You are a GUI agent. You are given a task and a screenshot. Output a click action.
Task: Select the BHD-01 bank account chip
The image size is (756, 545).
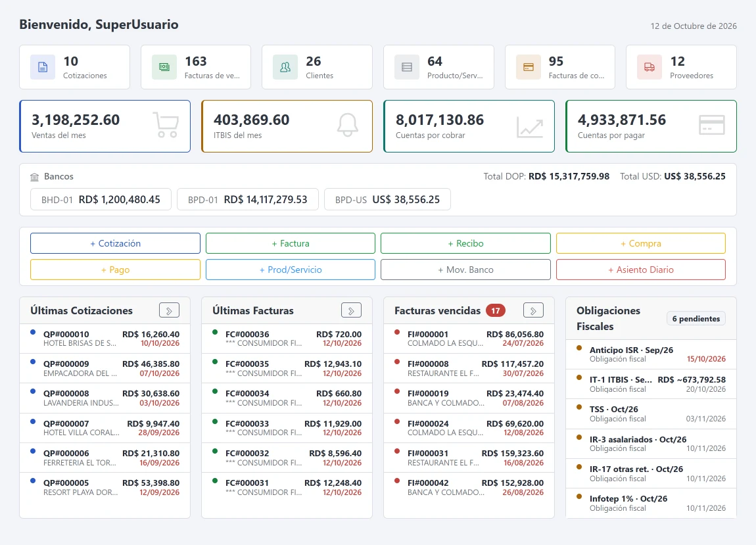[x=101, y=200]
